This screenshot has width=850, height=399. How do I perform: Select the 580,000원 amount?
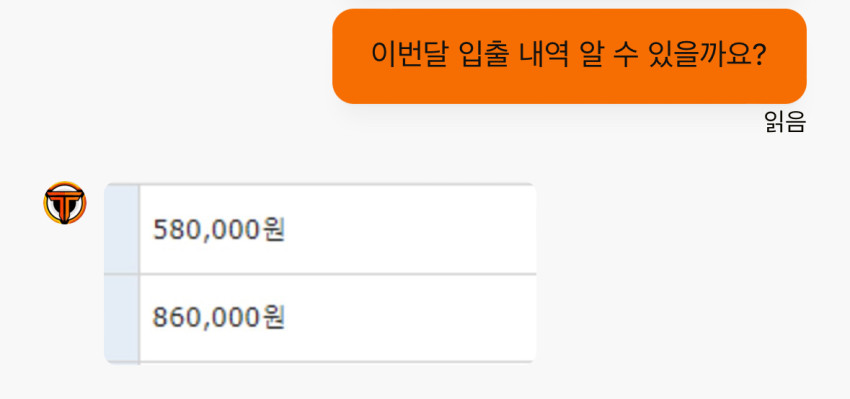click(x=218, y=230)
